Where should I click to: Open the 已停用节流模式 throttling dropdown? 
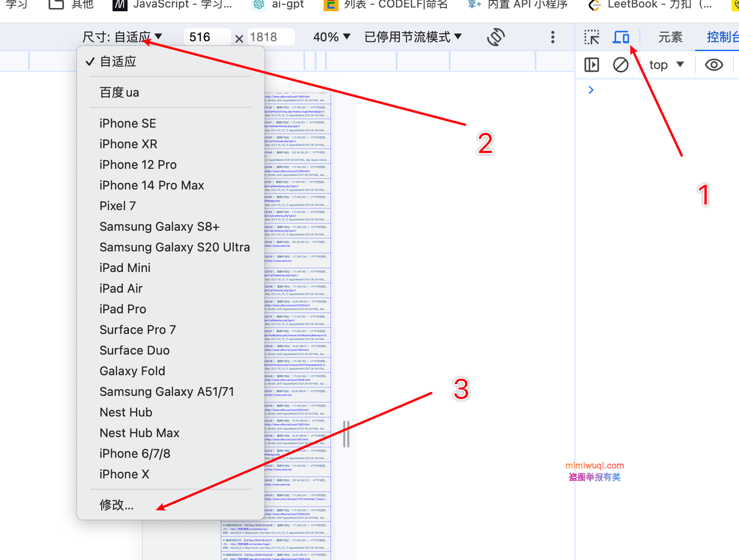pyautogui.click(x=413, y=37)
